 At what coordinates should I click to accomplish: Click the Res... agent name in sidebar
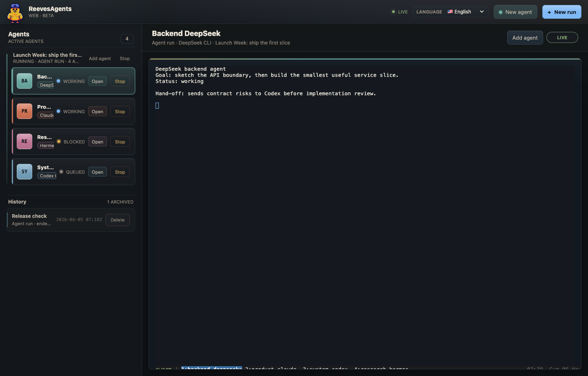tap(45, 137)
